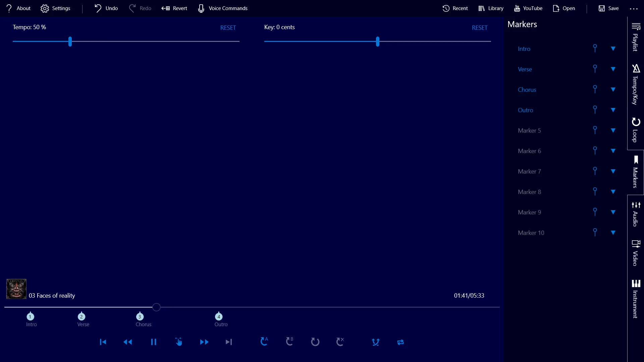Viewport: 644px width, 362px height.
Task: Toggle the repeat arrows icon
Action: [x=400, y=342]
